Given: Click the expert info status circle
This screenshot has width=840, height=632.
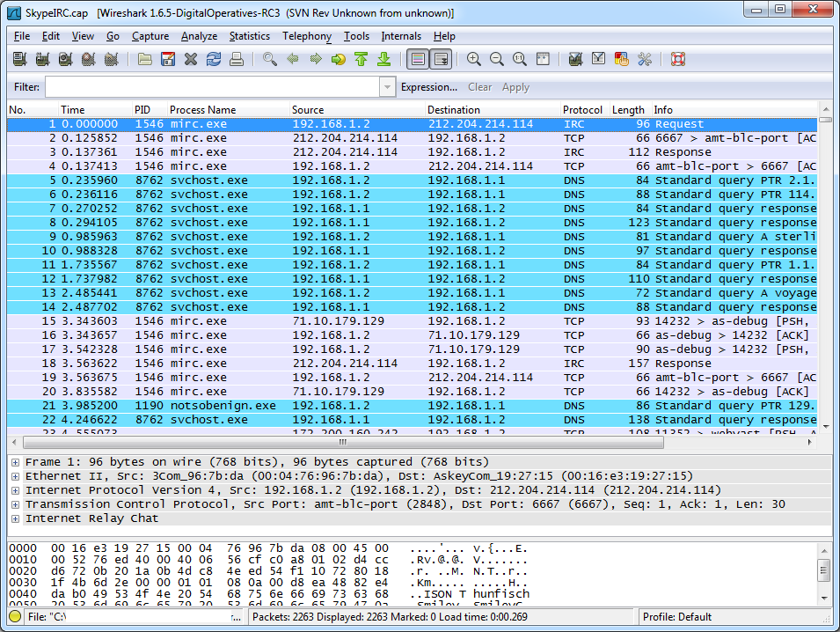Looking at the screenshot, I should pos(15,616).
